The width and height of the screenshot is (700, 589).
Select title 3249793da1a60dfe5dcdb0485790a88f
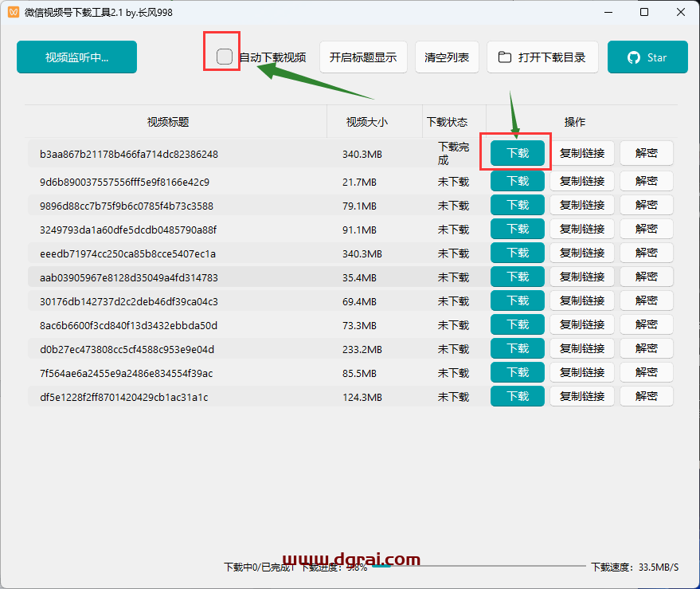(x=128, y=230)
